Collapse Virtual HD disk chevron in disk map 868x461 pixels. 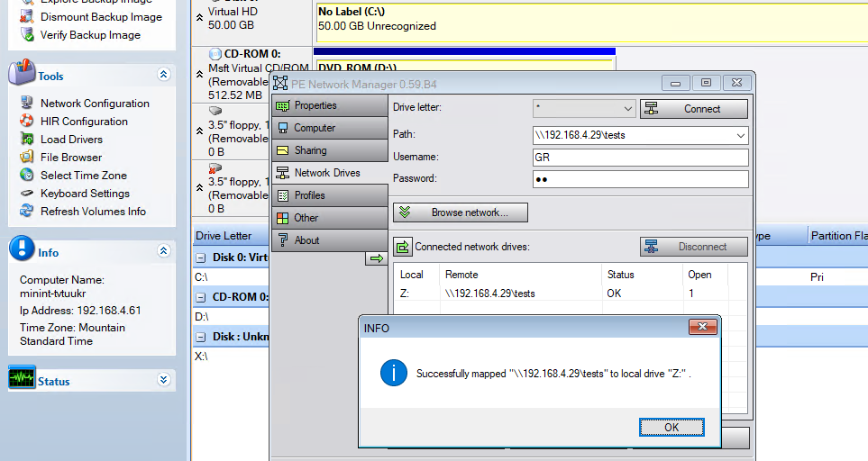[x=199, y=18]
